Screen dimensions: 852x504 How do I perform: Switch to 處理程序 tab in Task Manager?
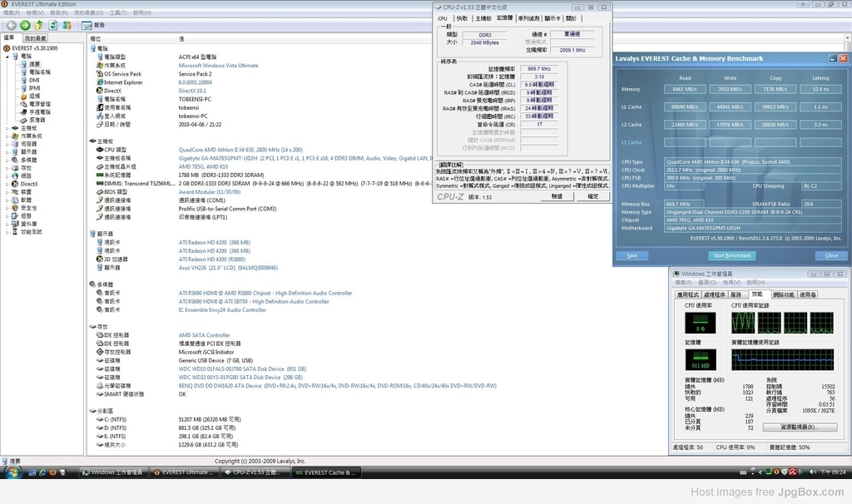[714, 295]
